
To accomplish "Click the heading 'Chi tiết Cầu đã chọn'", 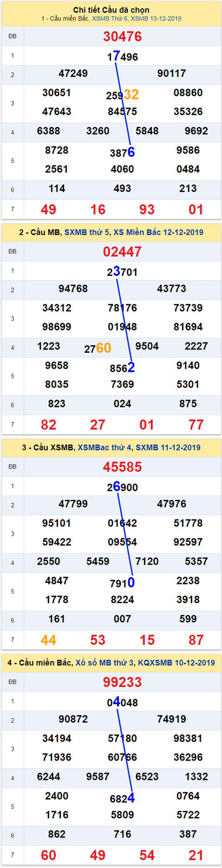I will [111, 10].
